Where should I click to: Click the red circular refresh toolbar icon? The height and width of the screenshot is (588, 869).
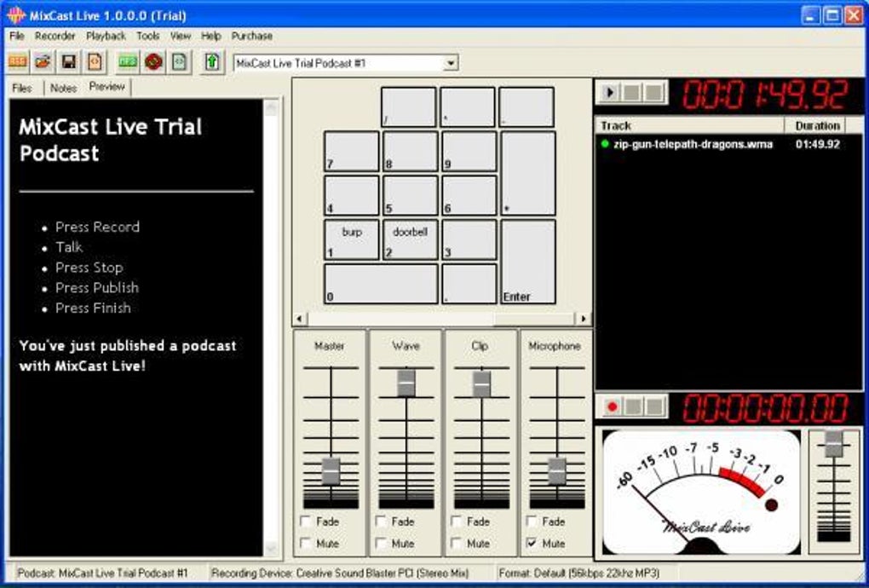click(x=153, y=61)
